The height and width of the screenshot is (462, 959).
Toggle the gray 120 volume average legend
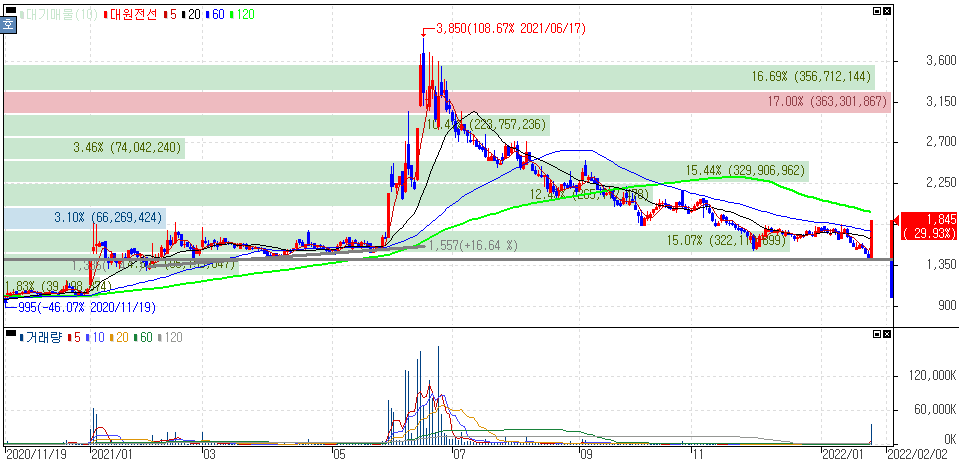169,337
